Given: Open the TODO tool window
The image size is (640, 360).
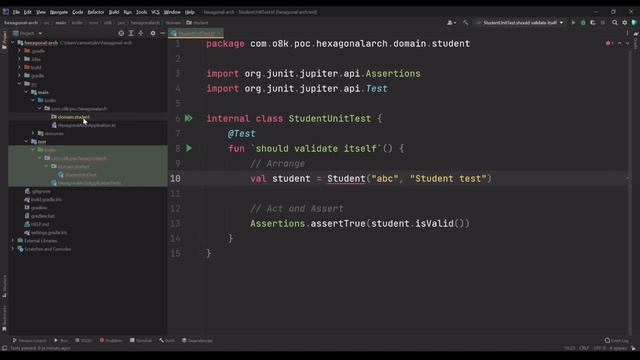Looking at the screenshot, I should [x=84, y=340].
